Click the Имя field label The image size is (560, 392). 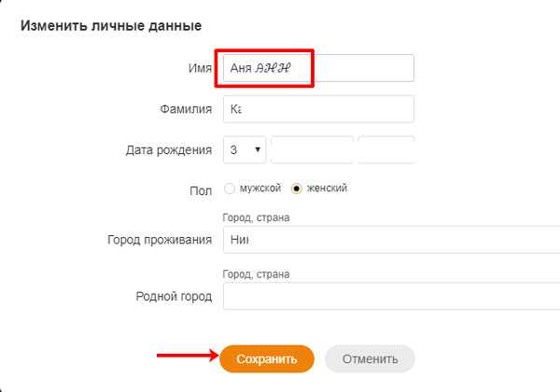pos(200,68)
